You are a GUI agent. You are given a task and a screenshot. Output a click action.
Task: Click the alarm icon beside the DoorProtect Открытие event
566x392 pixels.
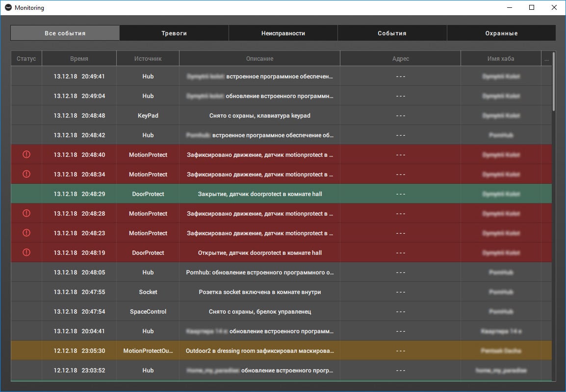click(x=26, y=252)
